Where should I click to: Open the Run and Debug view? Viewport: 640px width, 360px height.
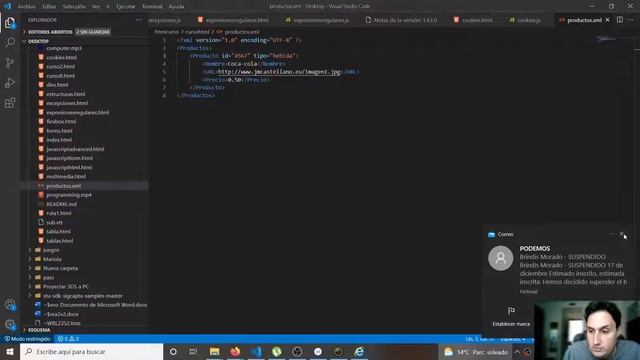point(10,82)
